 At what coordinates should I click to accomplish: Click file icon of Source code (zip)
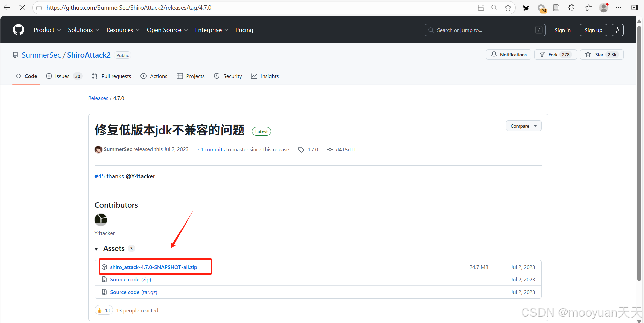click(x=104, y=279)
